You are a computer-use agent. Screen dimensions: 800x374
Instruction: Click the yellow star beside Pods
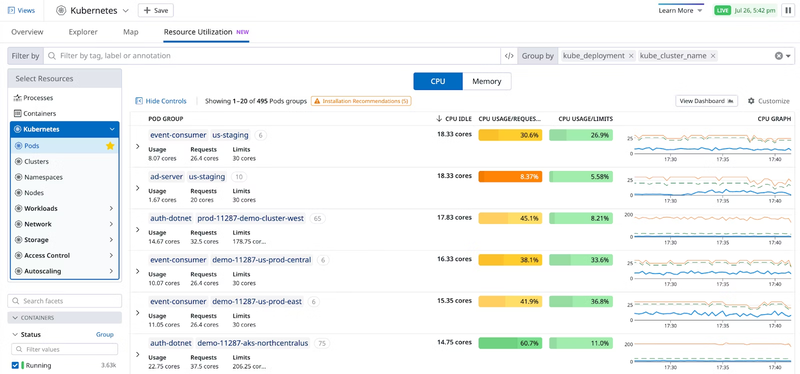pyautogui.click(x=110, y=146)
